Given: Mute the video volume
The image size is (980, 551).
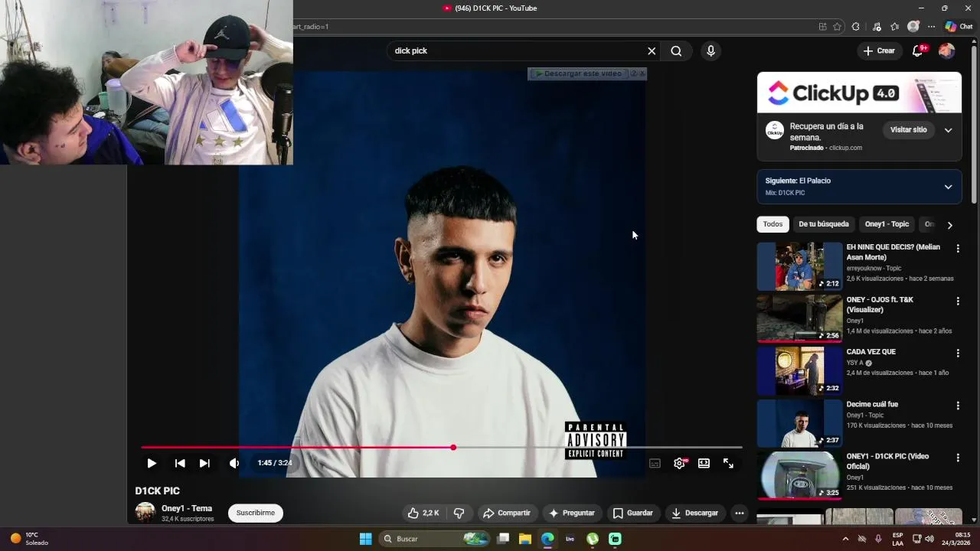Looking at the screenshot, I should pos(234,463).
